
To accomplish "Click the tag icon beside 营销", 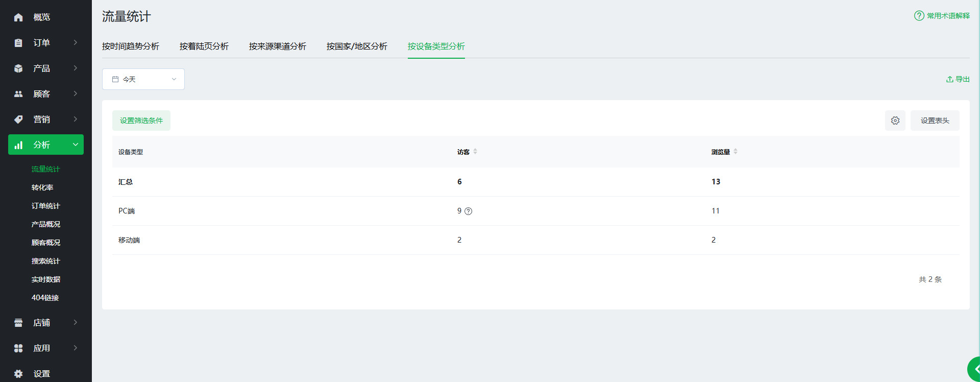I will pyautogui.click(x=18, y=120).
